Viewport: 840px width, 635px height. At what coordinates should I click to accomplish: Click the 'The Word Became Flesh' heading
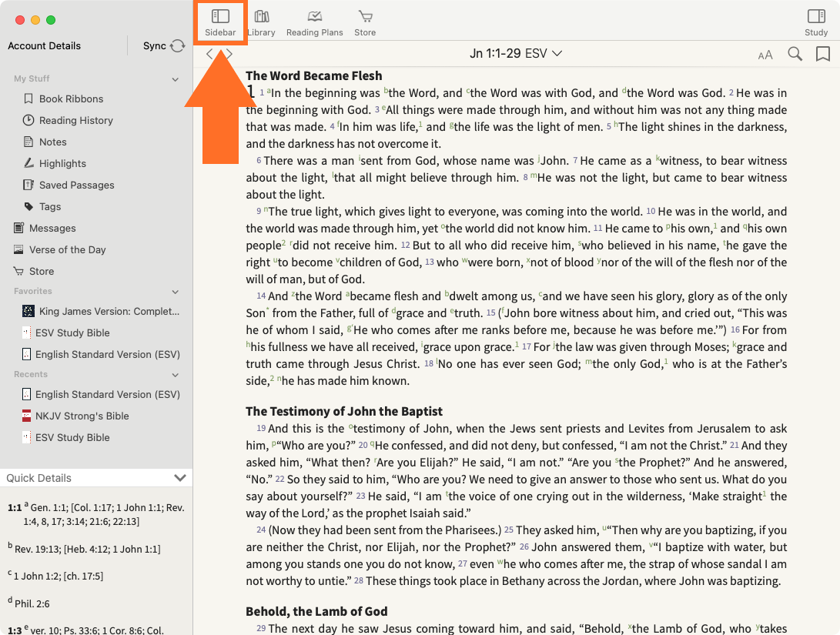point(314,75)
